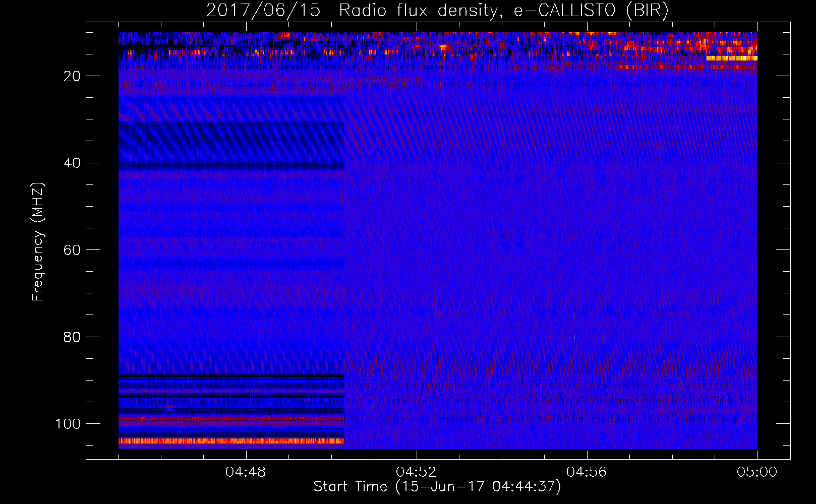The height and width of the screenshot is (504, 816).
Task: Click the 04:48 time tick label
Action: (246, 472)
